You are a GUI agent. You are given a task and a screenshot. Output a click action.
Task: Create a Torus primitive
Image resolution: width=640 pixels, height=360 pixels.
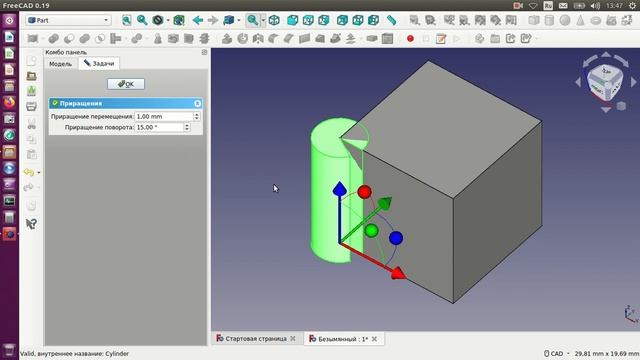596,20
